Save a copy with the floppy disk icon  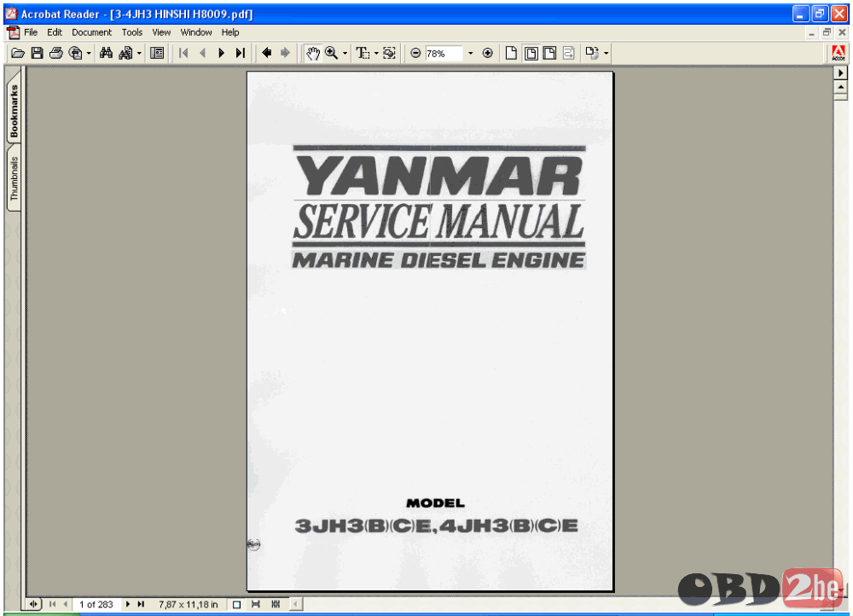pyautogui.click(x=37, y=54)
